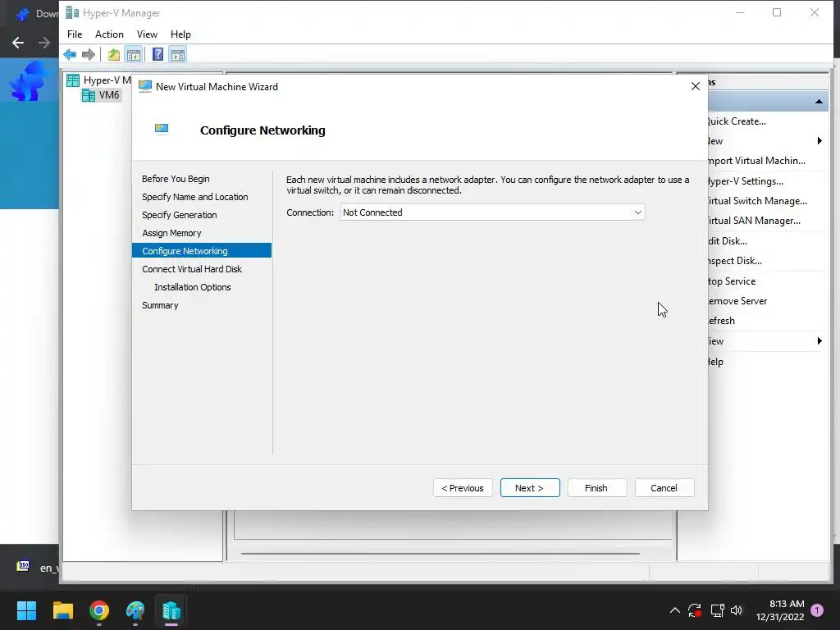Image resolution: width=840 pixels, height=630 pixels.
Task: Open the Windows Start menu
Action: pyautogui.click(x=26, y=610)
